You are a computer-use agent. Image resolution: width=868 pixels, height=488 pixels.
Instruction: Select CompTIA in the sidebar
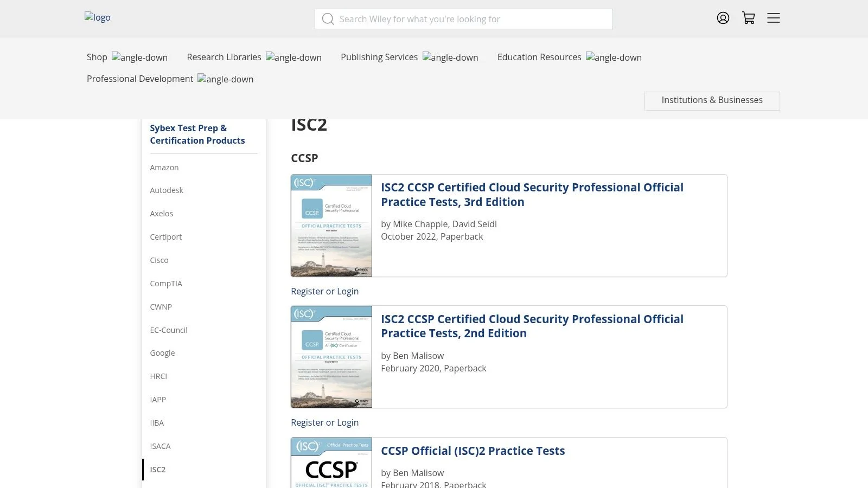(x=166, y=284)
